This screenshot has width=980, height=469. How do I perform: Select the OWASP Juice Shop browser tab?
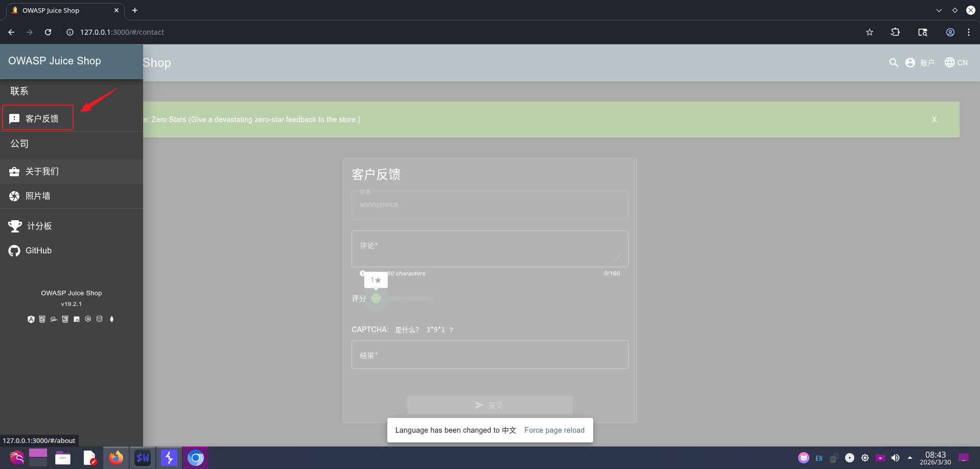65,10
